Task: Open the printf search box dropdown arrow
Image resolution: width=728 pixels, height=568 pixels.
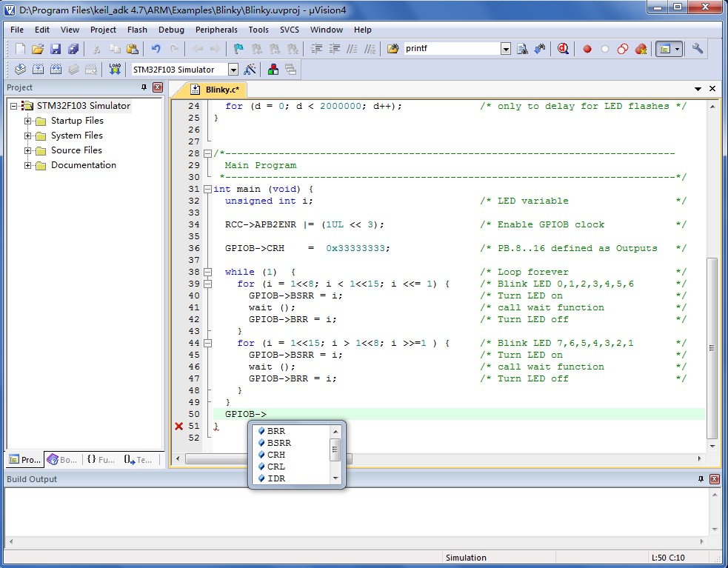Action: click(x=506, y=49)
